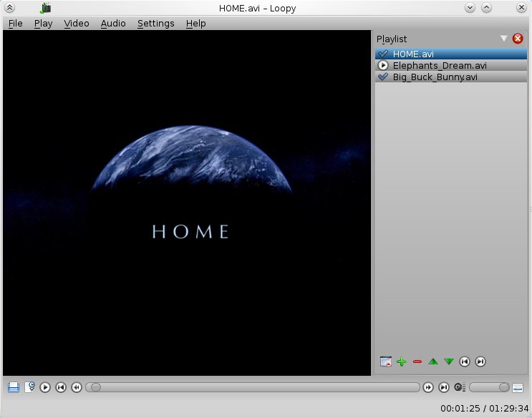Image resolution: width=532 pixels, height=418 pixels.
Task: Click the Loopy application icon in title bar
Action: (45, 8)
